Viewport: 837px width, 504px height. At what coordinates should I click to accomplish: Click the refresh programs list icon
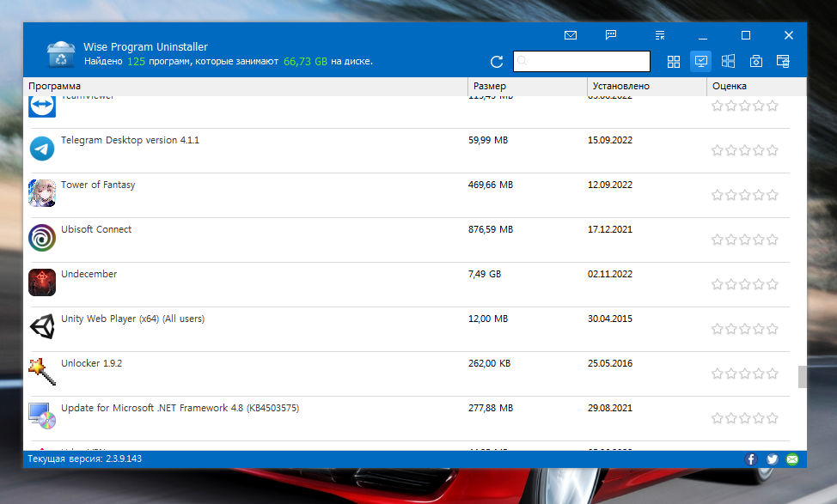tap(497, 62)
